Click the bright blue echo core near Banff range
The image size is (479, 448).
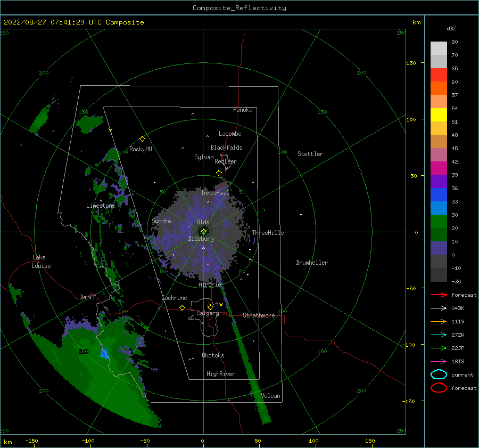click(104, 353)
